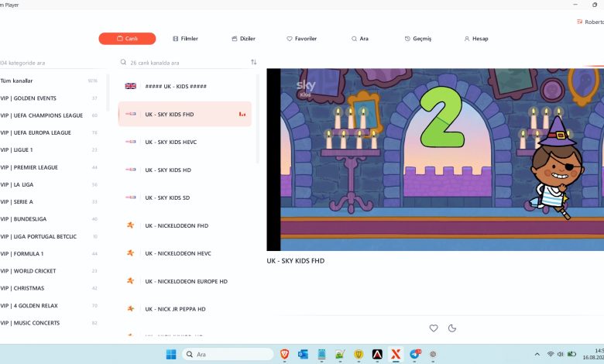Select Tüm kanallar category

49,81
